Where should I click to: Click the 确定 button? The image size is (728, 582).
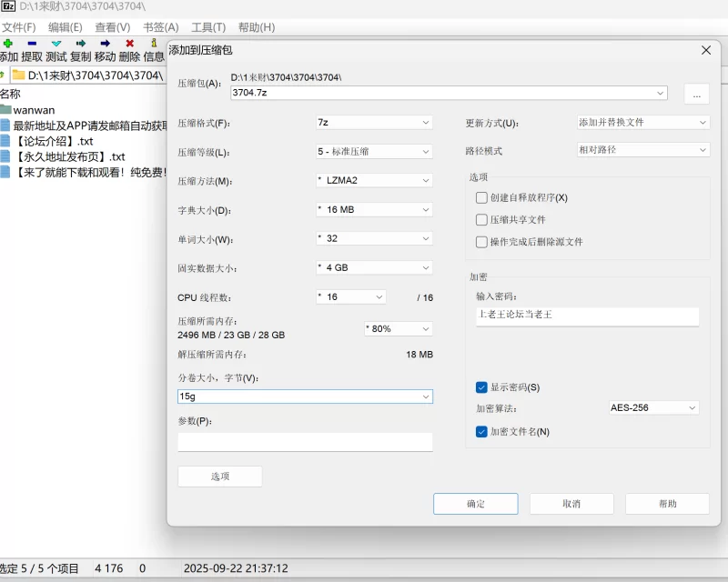pyautogui.click(x=475, y=504)
